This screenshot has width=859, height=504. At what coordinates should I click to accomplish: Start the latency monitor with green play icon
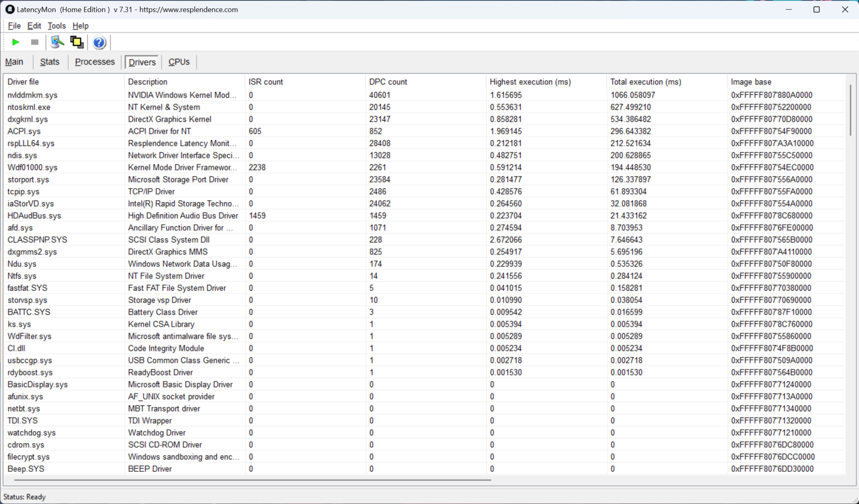[x=16, y=42]
